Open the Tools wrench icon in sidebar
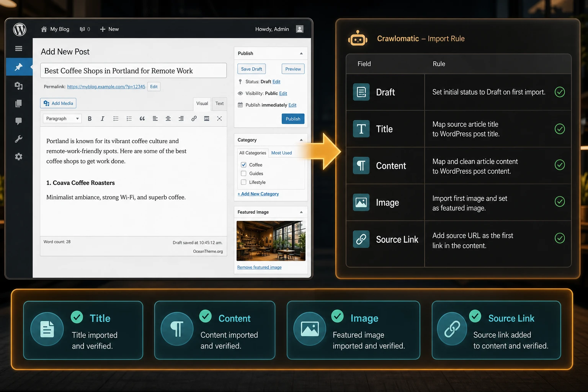588x392 pixels. [18, 139]
